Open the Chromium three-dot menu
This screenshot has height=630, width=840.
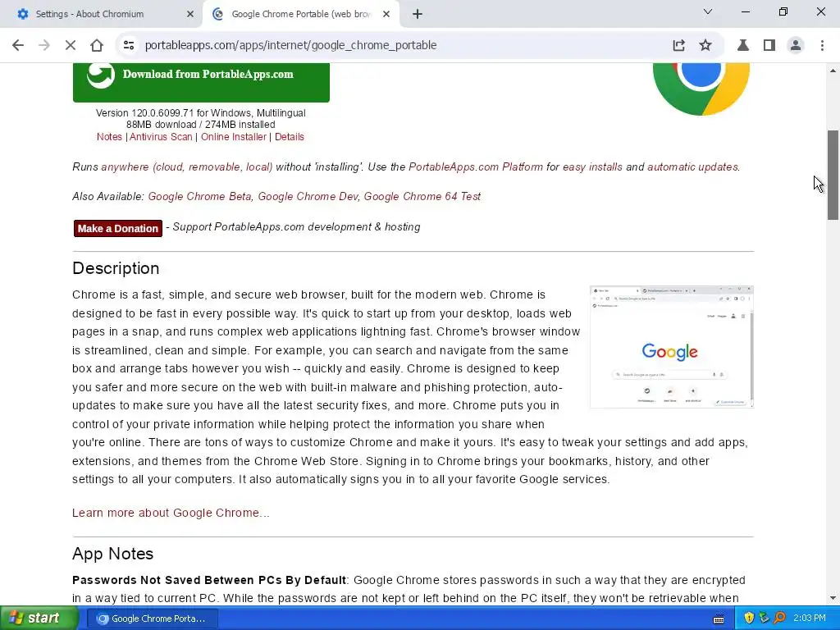[x=822, y=46]
